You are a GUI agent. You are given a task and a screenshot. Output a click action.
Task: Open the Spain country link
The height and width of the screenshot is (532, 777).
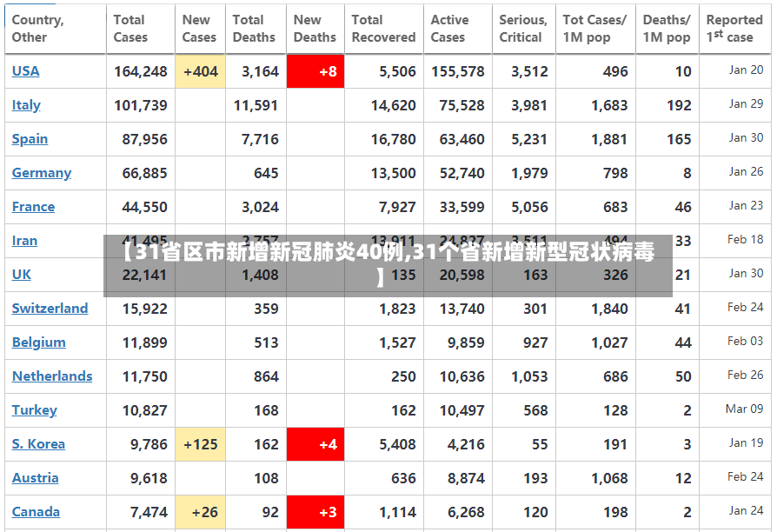pos(30,139)
